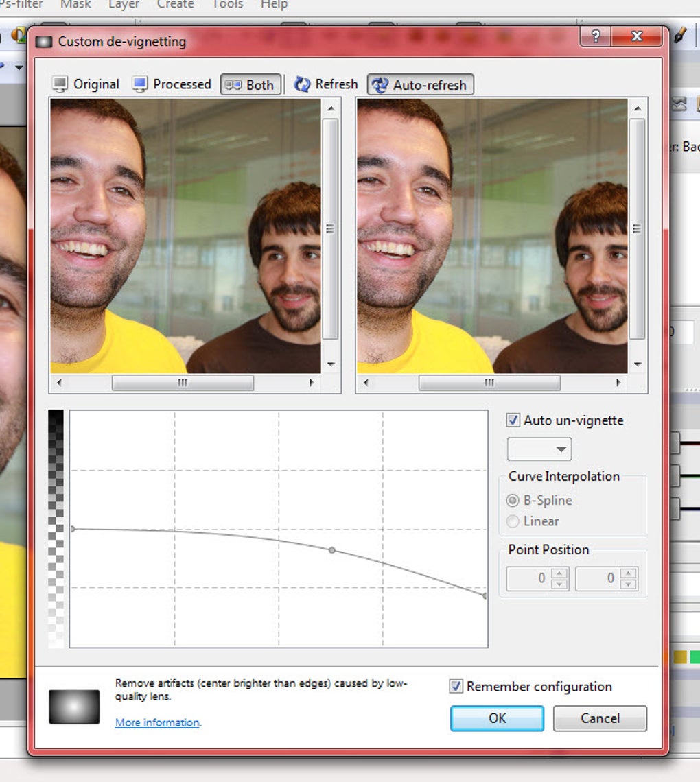Confirm with the OK button
Screen dimensions: 700x782
497,718
